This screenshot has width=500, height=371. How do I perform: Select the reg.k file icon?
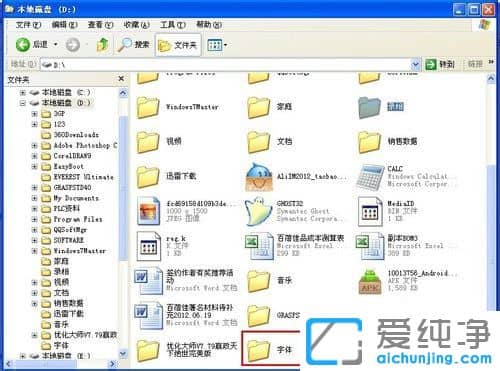click(x=148, y=246)
